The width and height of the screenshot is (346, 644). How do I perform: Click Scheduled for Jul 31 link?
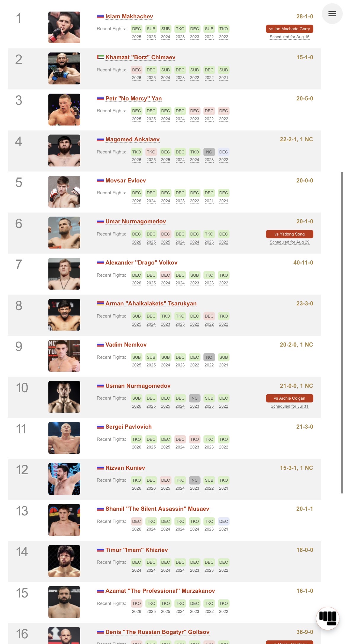(x=289, y=406)
